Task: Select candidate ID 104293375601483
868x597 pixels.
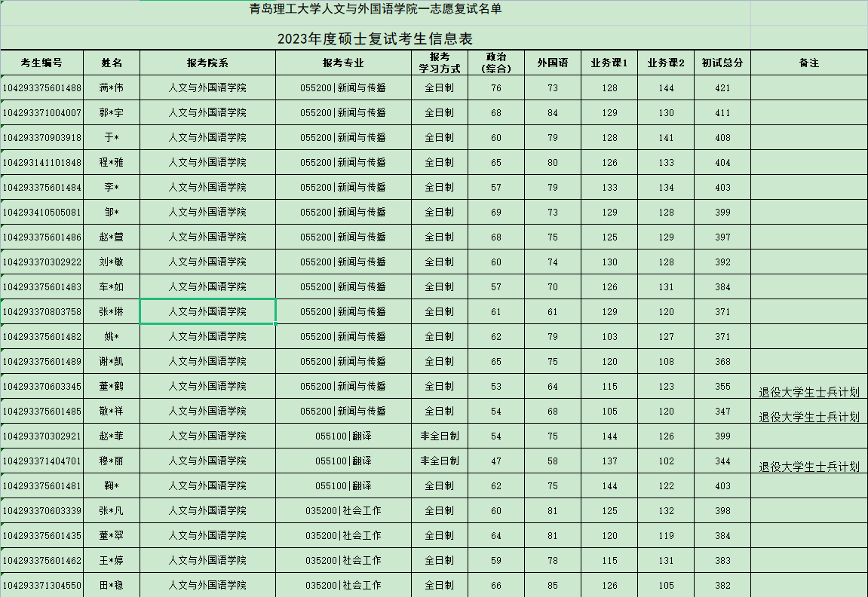Action: point(42,286)
